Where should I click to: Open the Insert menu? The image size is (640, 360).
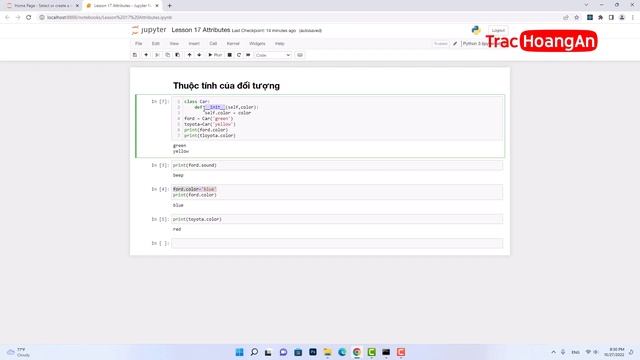[x=194, y=43]
